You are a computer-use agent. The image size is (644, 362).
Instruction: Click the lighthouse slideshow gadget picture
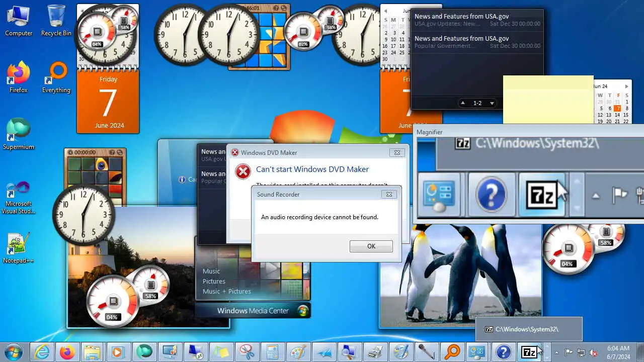pyautogui.click(x=148, y=266)
